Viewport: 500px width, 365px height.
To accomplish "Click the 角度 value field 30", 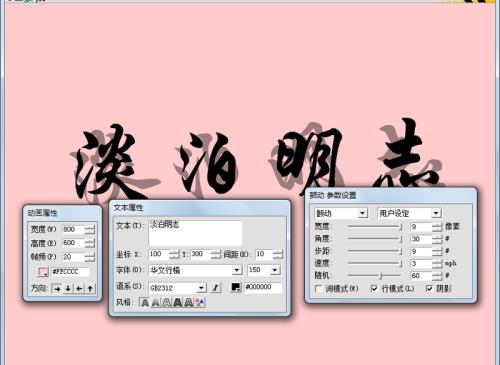I will pyautogui.click(x=421, y=239).
